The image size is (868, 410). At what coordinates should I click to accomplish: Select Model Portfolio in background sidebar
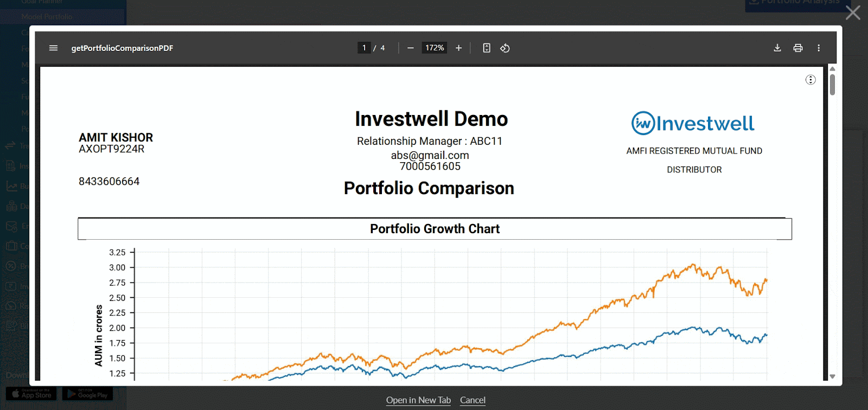coord(47,17)
